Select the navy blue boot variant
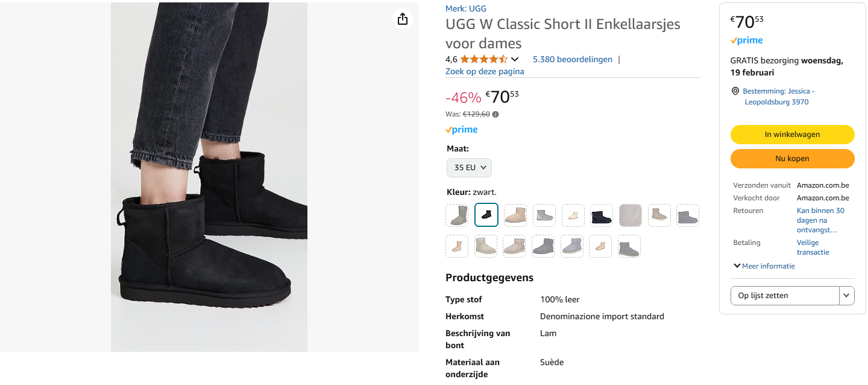This screenshot has width=868, height=385. 602,215
